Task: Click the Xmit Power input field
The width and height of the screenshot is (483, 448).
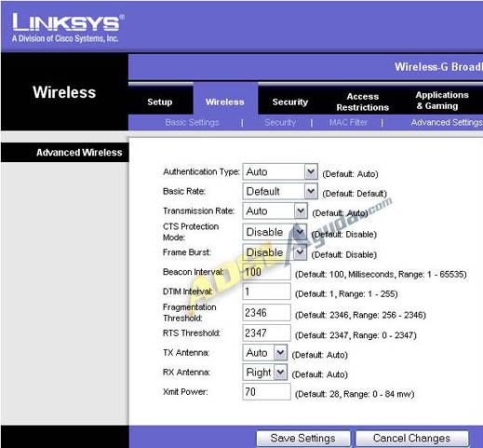Action: [266, 392]
